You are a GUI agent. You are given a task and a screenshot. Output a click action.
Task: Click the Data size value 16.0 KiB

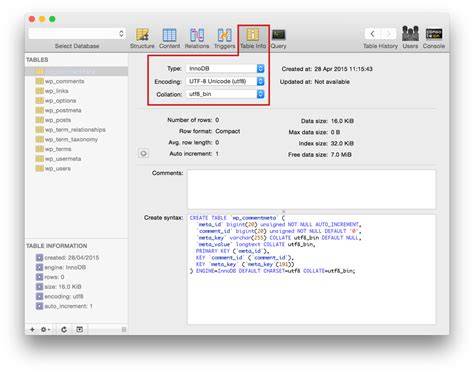point(342,121)
